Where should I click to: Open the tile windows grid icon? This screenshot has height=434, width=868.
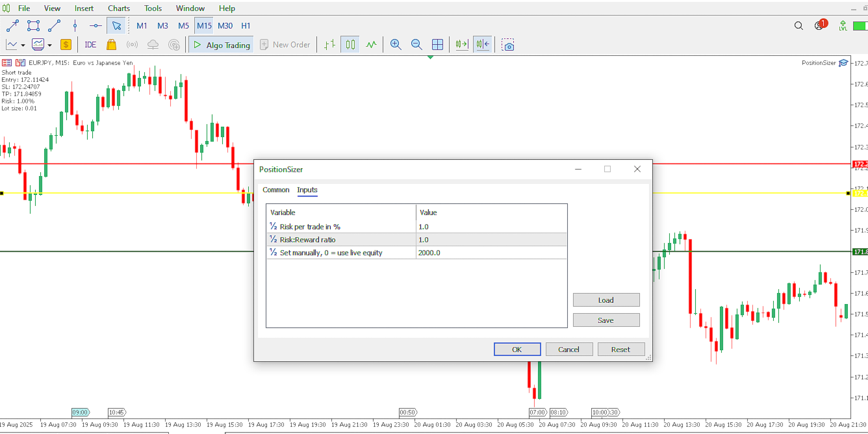(x=438, y=45)
